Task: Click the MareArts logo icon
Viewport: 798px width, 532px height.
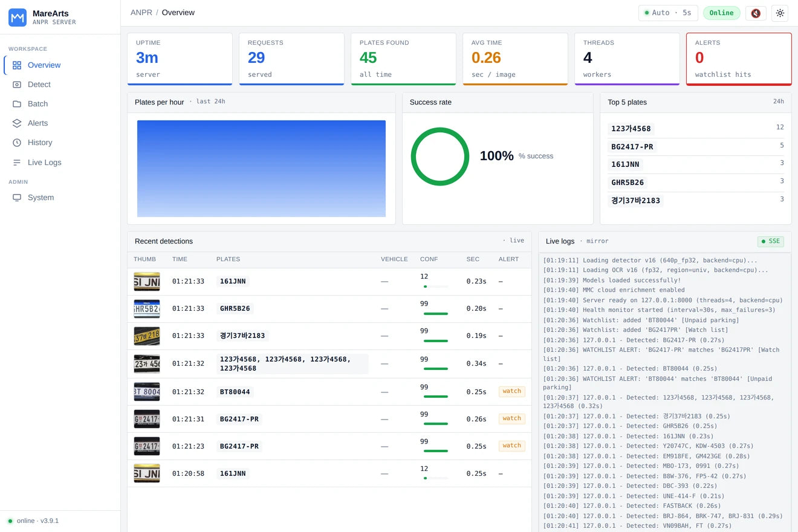Action: (x=18, y=18)
